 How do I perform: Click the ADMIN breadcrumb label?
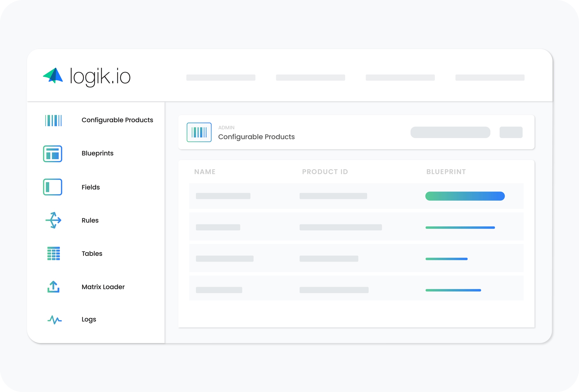(x=226, y=127)
